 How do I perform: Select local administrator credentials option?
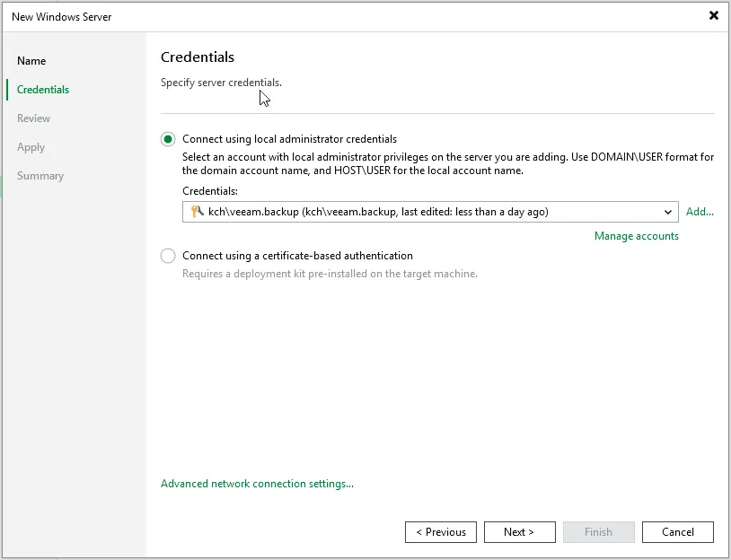168,139
